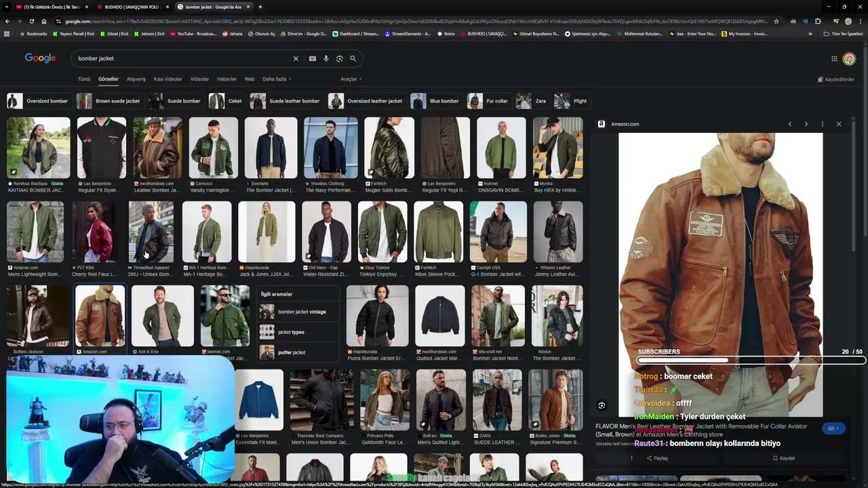Open the Chrome profile icon in the toolbar
Viewport: 868px width, 488px height.
point(848,21)
